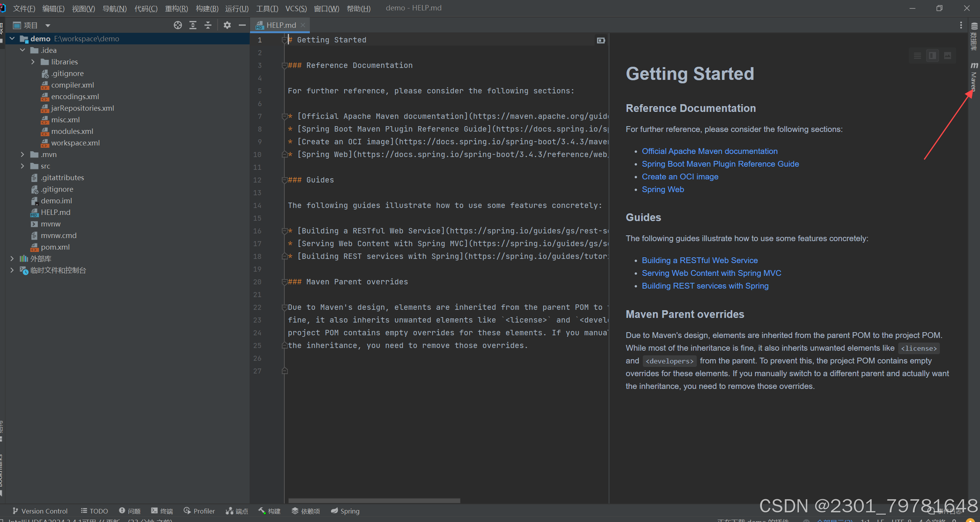
Task: Switch to preview-only markdown view
Action: click(x=948, y=56)
